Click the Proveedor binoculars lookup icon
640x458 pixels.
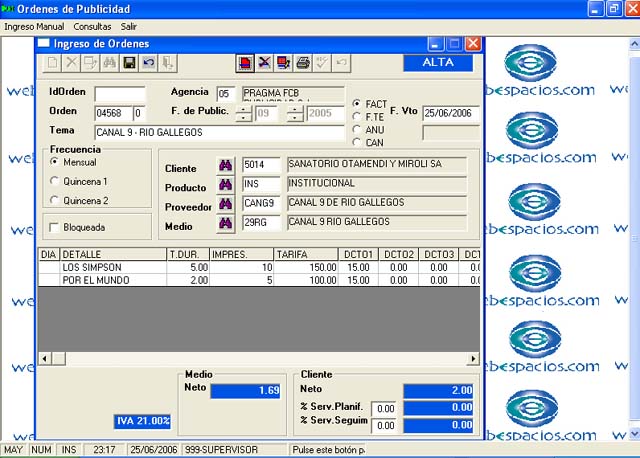225,204
